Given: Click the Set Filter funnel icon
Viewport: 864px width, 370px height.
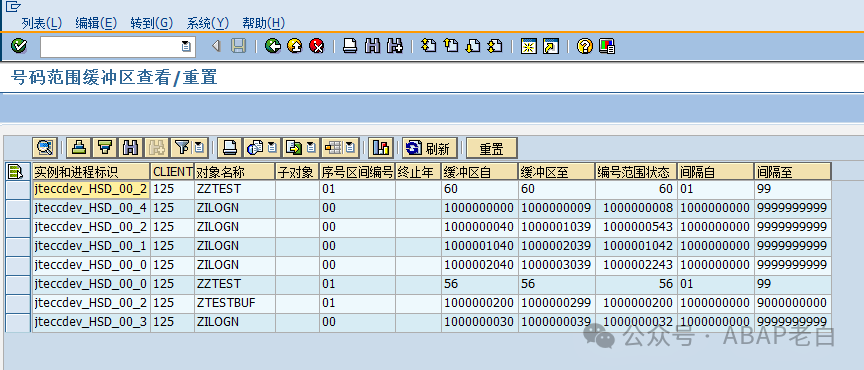Looking at the screenshot, I should (x=181, y=148).
